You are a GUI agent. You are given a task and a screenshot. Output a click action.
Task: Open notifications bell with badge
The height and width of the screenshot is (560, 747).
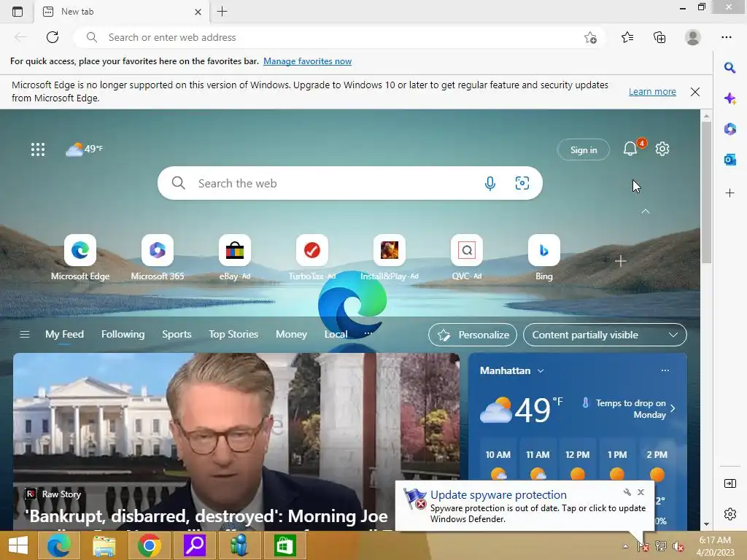(x=630, y=149)
